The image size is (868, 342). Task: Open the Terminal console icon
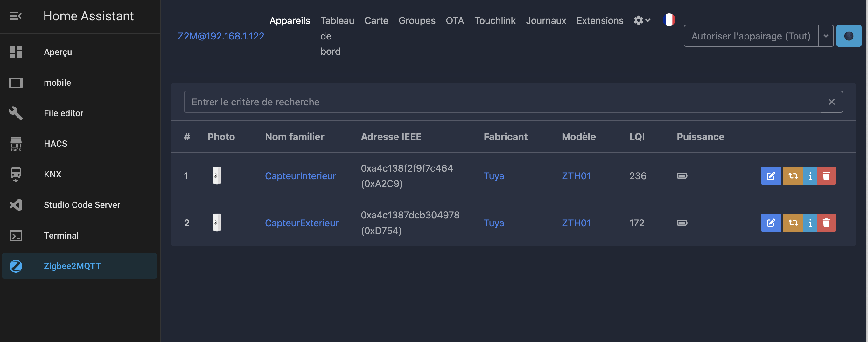(x=16, y=235)
